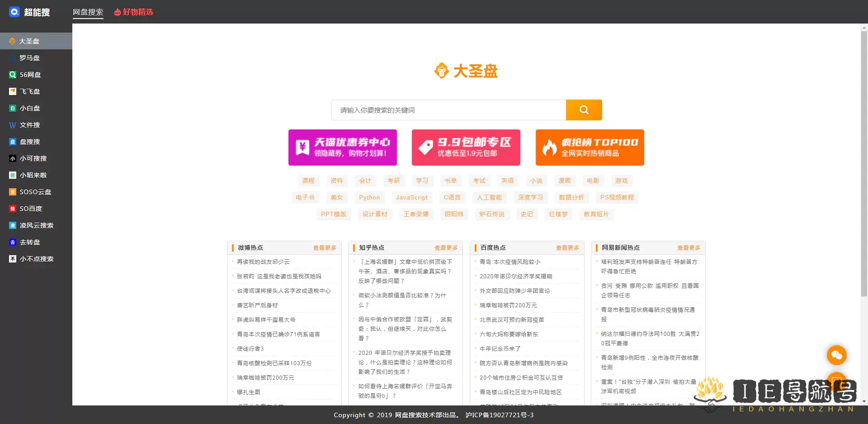Image resolution: width=868 pixels, height=424 pixels.
Task: Click 查看更多 in 网易新闻热点 panel
Action: [689, 248]
